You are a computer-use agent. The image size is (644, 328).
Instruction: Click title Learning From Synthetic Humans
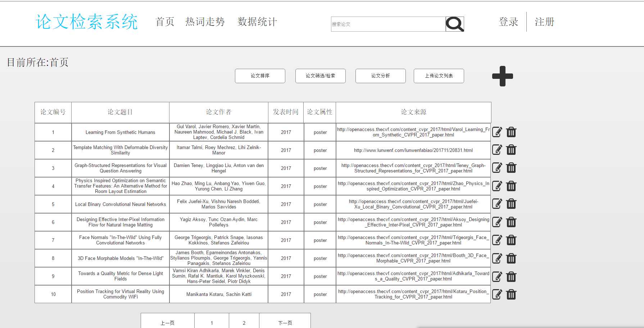coord(121,132)
